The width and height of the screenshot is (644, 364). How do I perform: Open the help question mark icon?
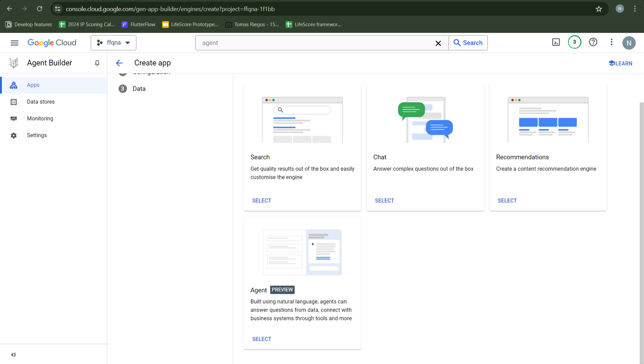coord(593,42)
